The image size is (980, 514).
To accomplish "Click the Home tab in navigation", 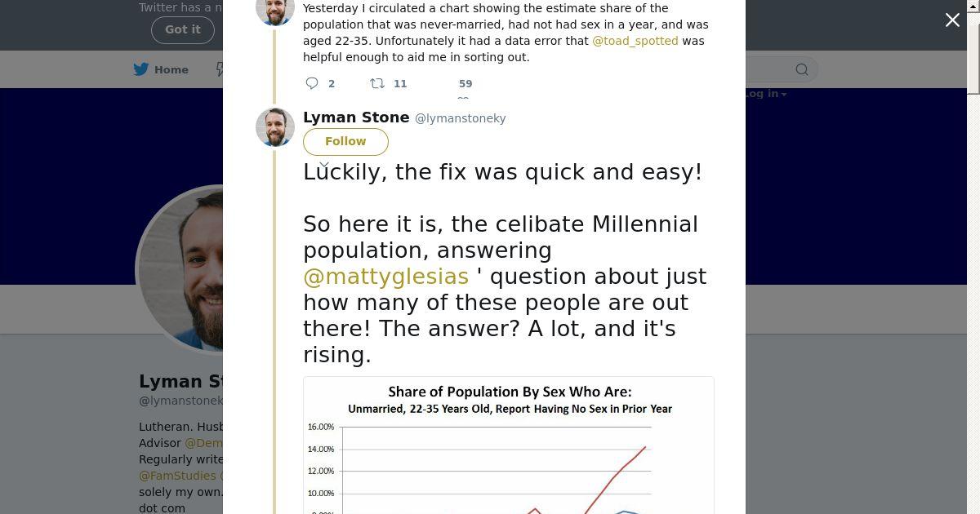I will pos(171,69).
